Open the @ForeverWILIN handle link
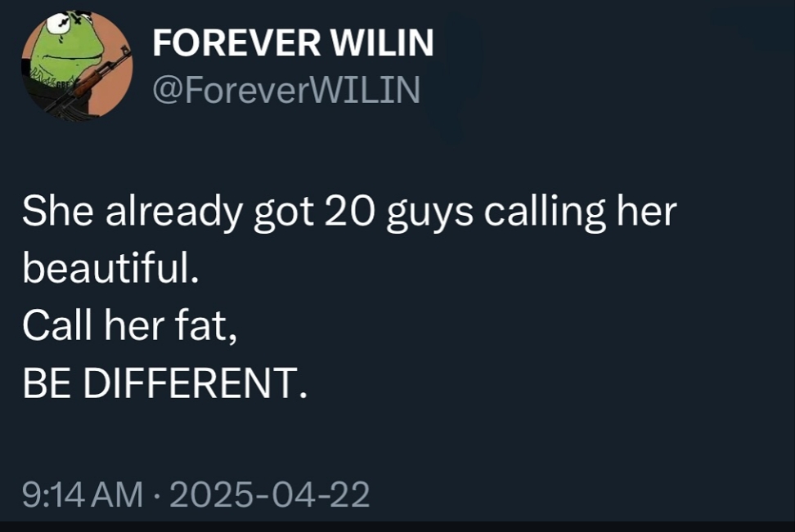 (286, 90)
